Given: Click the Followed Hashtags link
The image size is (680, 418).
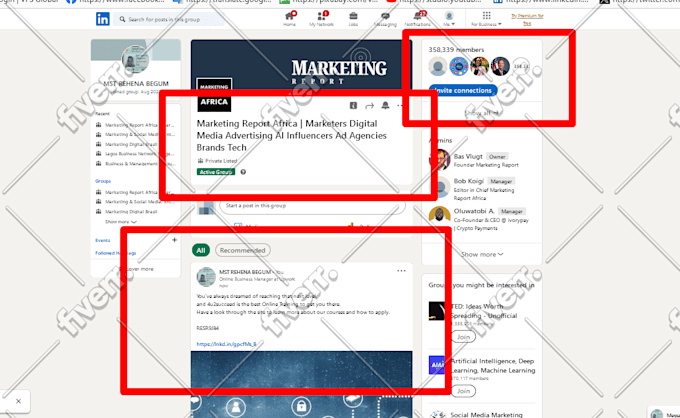Looking at the screenshot, I should pos(116,253).
